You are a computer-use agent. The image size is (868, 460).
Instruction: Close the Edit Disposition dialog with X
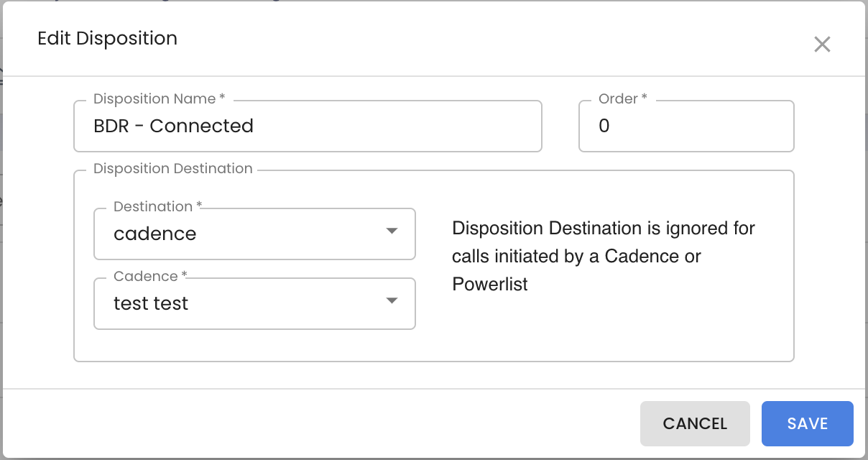click(822, 45)
